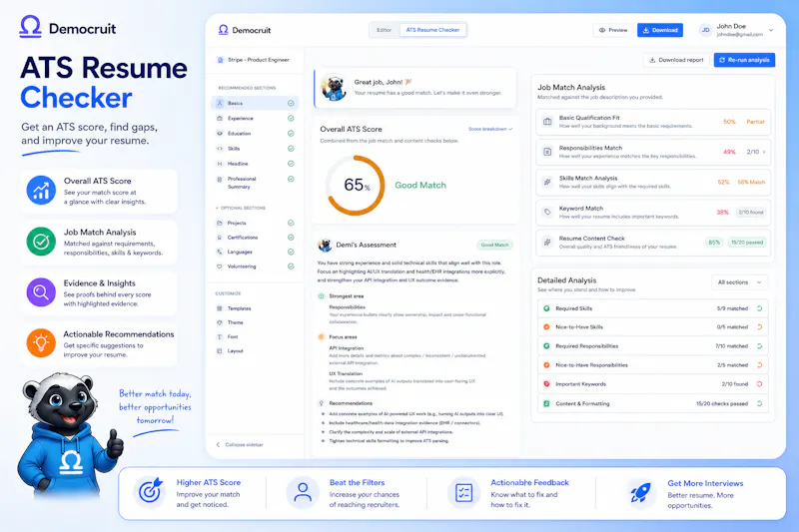Viewport: 799px width, 532px height.
Task: Click the Democruit omega logo in app header
Action: (x=223, y=30)
